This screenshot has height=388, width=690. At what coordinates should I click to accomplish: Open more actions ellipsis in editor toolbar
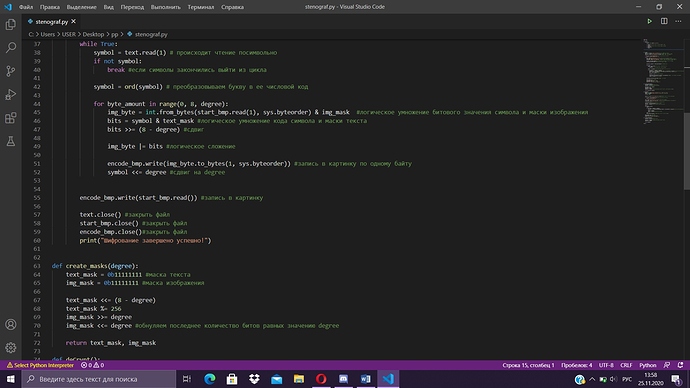tap(678, 21)
